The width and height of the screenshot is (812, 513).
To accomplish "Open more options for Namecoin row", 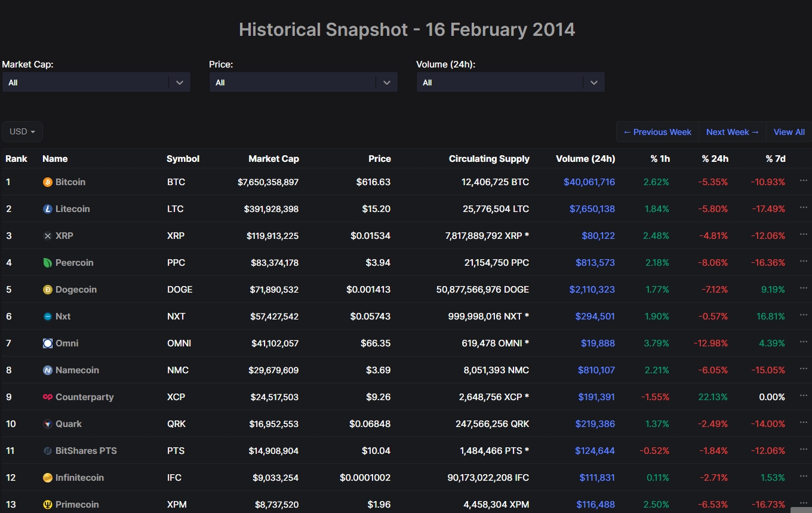I will point(803,368).
